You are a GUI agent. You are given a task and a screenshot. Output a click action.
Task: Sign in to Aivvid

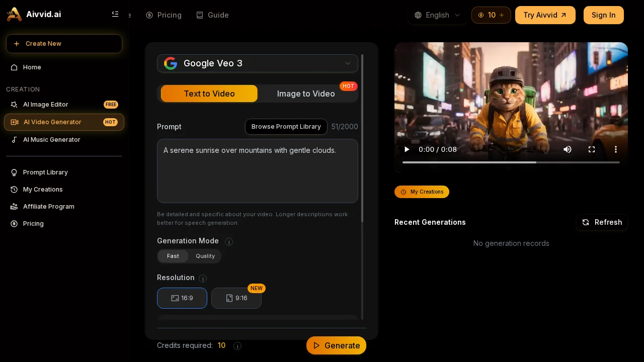[x=603, y=15]
